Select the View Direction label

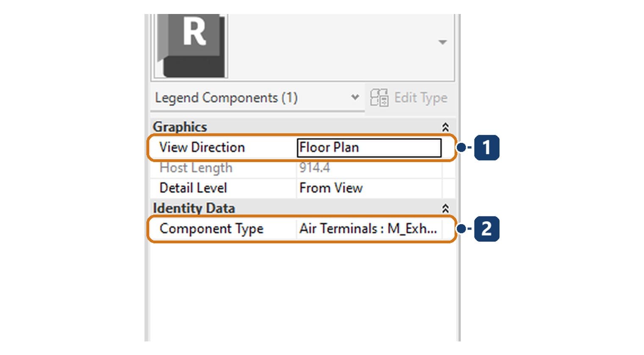[x=202, y=147]
